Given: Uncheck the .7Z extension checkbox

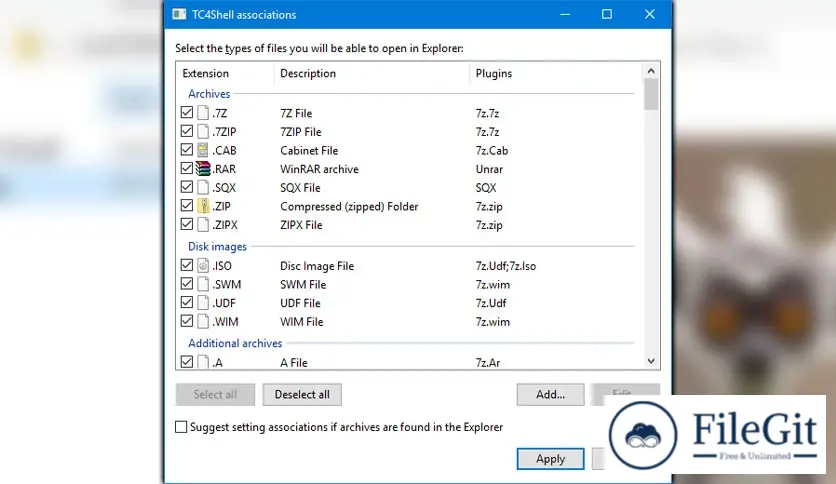Looking at the screenshot, I should coord(187,112).
